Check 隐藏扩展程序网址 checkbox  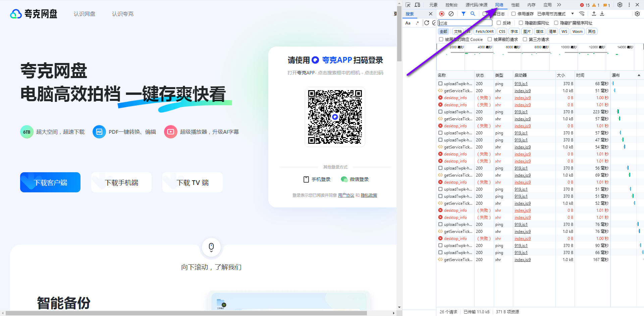[556, 23]
